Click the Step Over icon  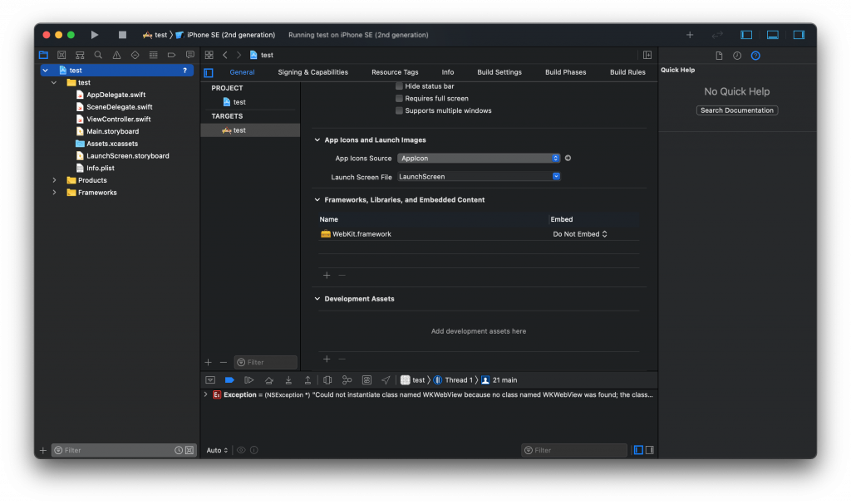click(268, 380)
